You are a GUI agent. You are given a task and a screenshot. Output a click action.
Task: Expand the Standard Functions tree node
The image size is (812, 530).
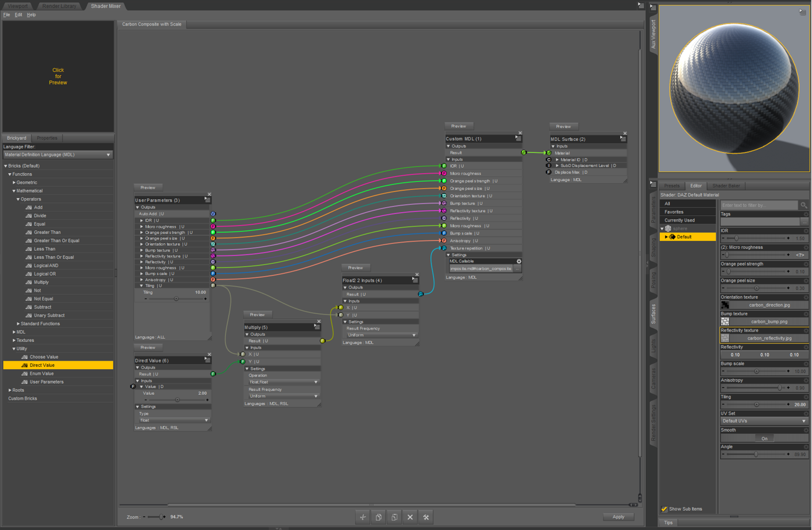(x=18, y=324)
